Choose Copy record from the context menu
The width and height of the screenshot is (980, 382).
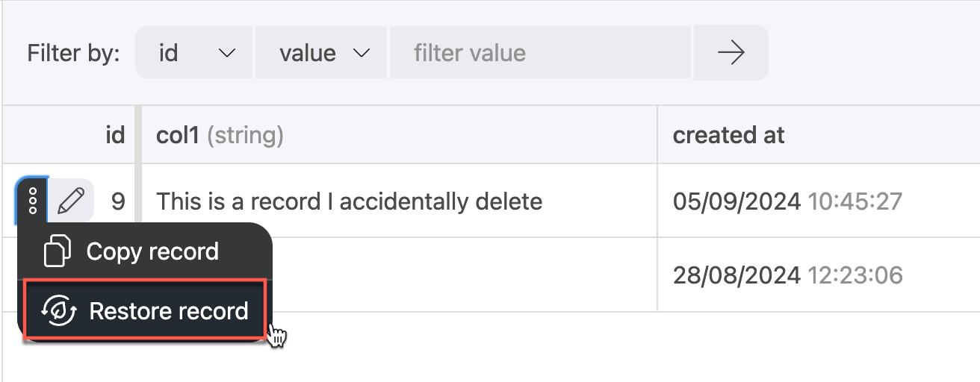pyautogui.click(x=152, y=251)
